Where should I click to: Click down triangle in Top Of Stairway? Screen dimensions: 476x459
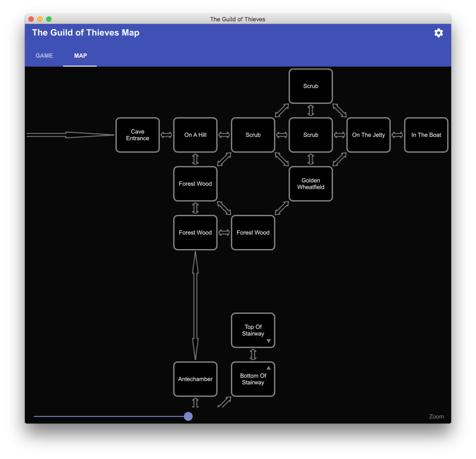click(x=269, y=341)
